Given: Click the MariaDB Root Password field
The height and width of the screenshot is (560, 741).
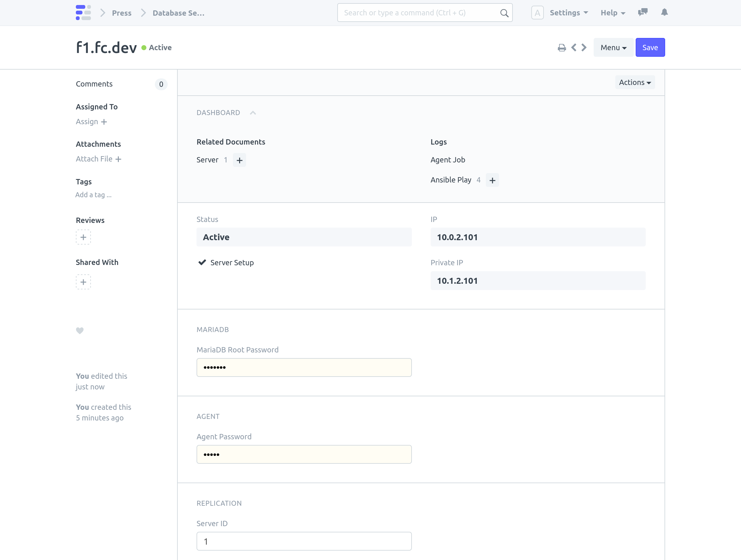Looking at the screenshot, I should coord(304,367).
